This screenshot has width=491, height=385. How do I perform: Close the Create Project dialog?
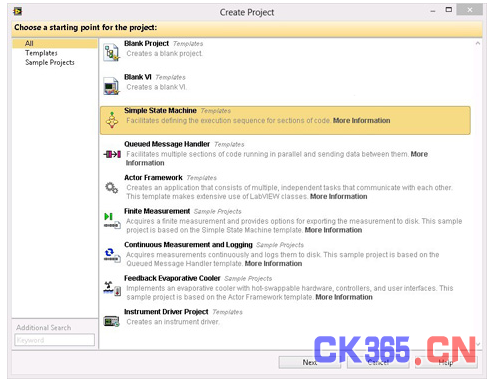click(x=469, y=10)
